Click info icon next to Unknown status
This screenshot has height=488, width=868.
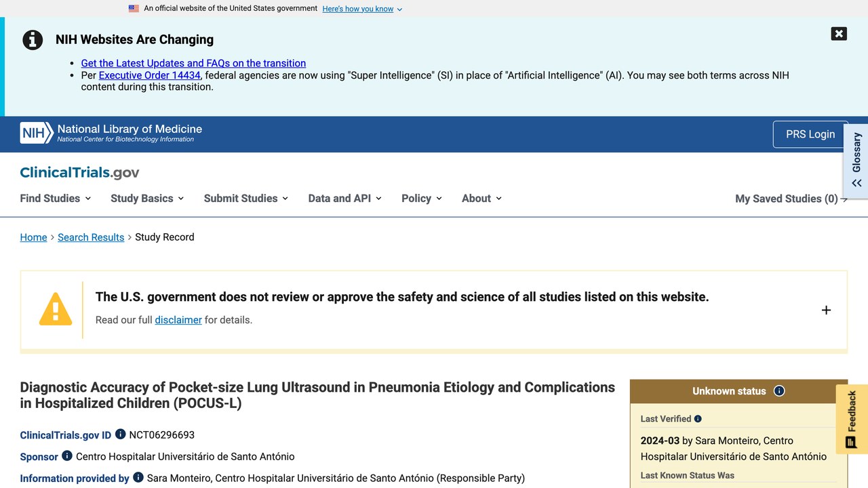(x=779, y=391)
